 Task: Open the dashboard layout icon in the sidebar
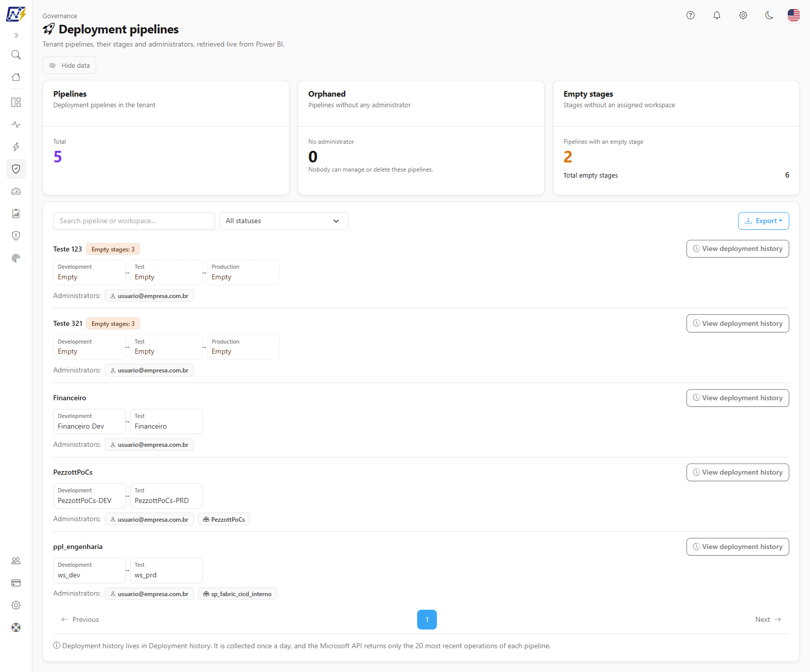[x=16, y=102]
